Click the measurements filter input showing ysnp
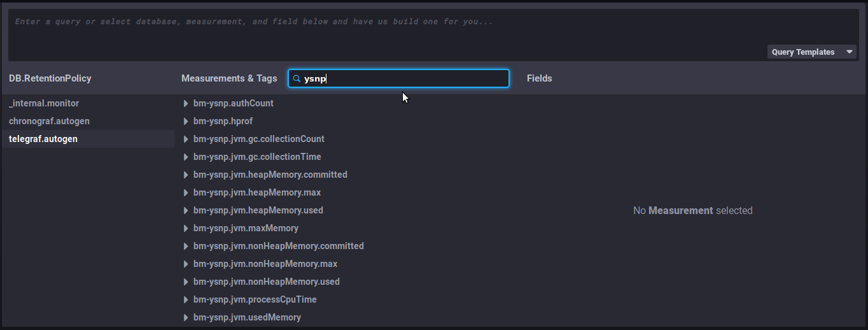This screenshot has height=330, width=868. coord(407,79)
